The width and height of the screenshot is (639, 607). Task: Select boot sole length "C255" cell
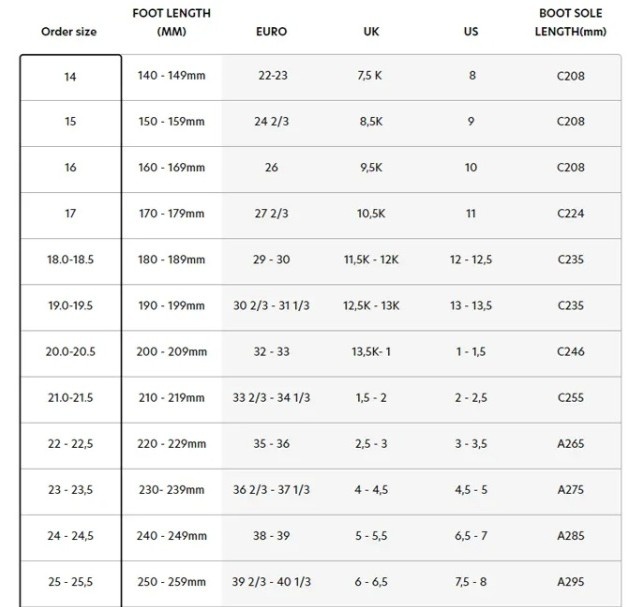[x=571, y=398]
